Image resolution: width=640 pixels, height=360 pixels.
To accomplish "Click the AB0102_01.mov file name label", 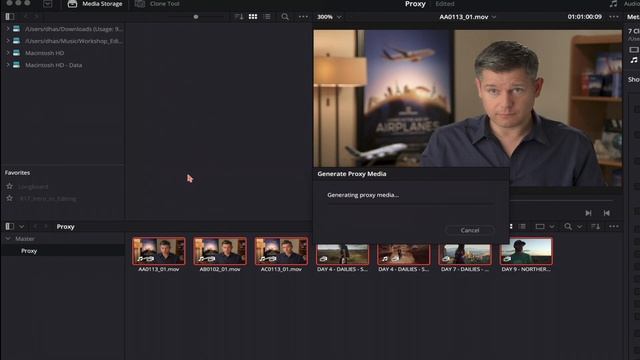I will [x=220, y=269].
